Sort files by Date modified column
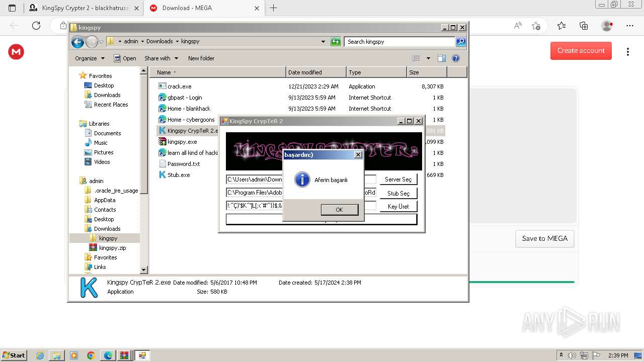The width and height of the screenshot is (644, 362). pyautogui.click(x=316, y=72)
